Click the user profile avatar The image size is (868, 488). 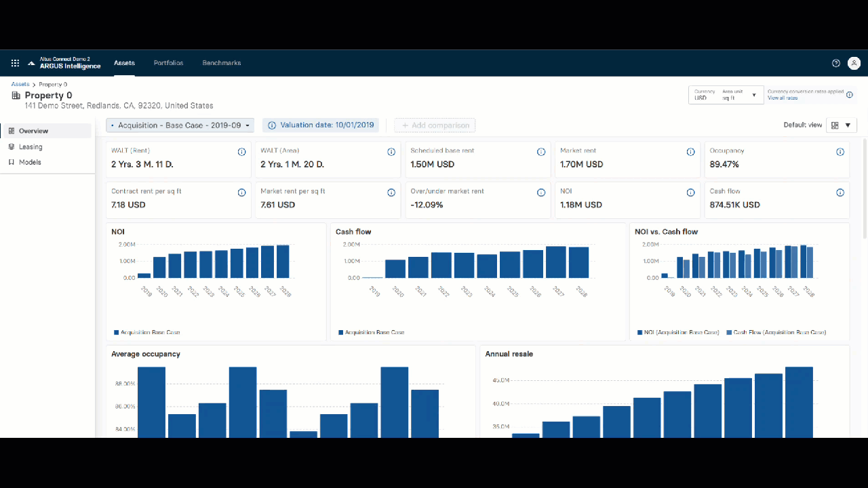(854, 63)
